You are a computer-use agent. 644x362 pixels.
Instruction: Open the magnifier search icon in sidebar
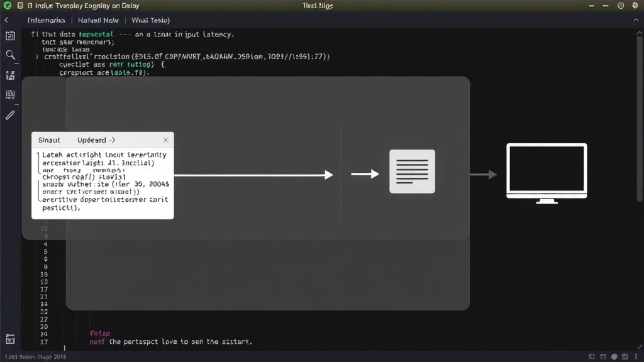click(10, 55)
